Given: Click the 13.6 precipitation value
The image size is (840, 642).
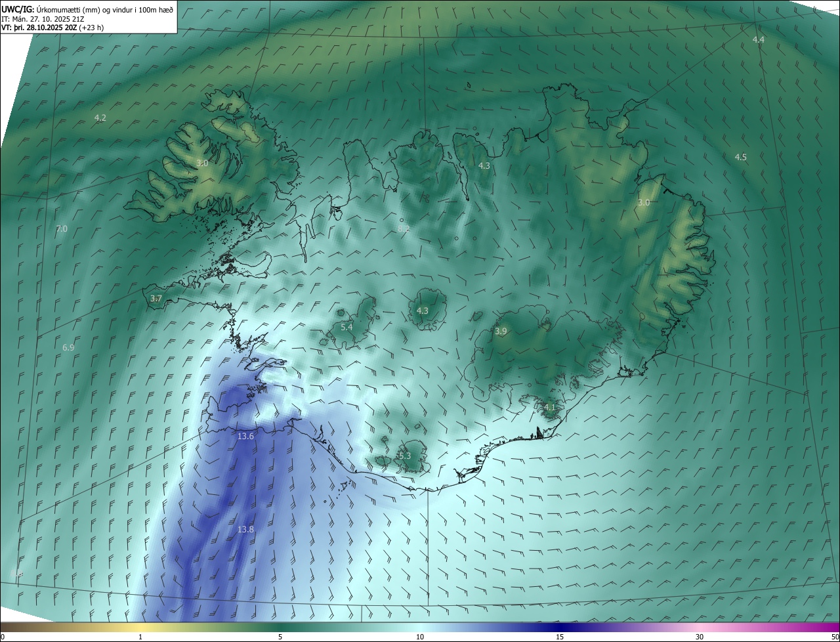Looking at the screenshot, I should (245, 436).
